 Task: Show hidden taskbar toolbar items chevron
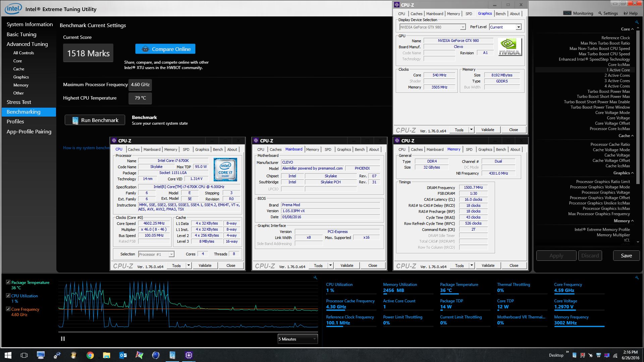coord(567,352)
